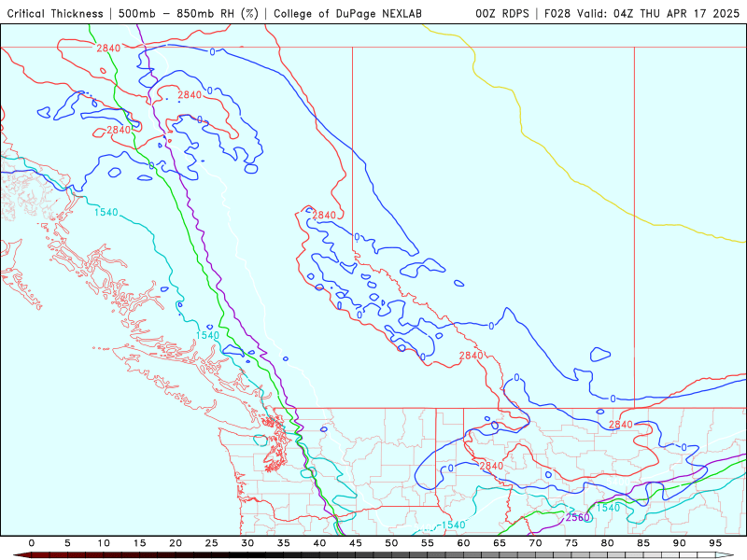
Task: Click color bar tick label '50'
Action: coord(391,543)
